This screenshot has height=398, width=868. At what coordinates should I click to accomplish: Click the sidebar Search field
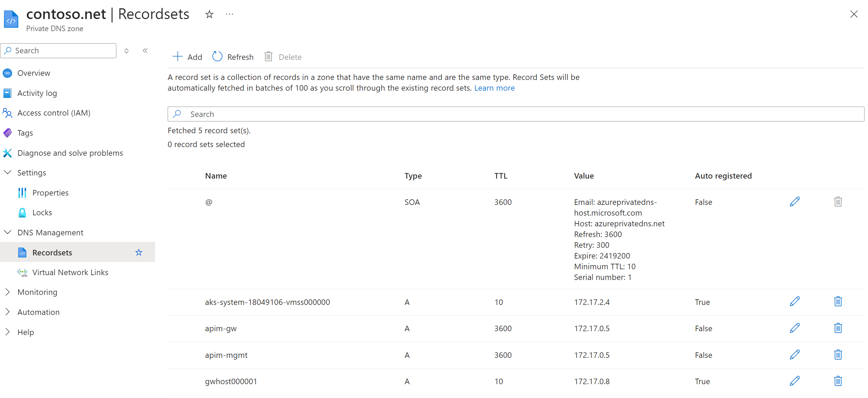tap(58, 51)
